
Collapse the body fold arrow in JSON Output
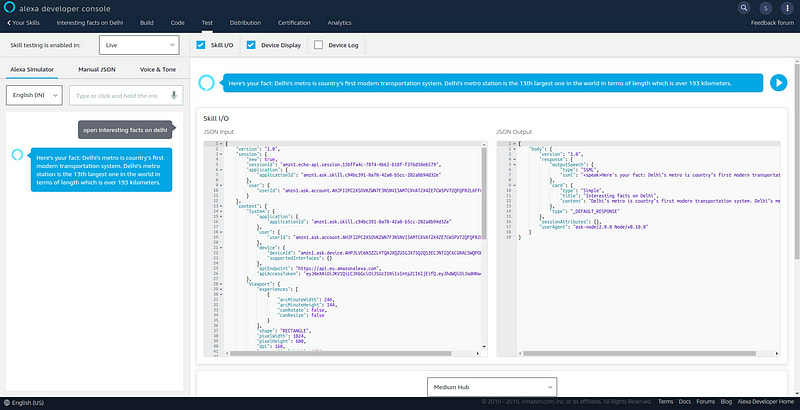514,149
